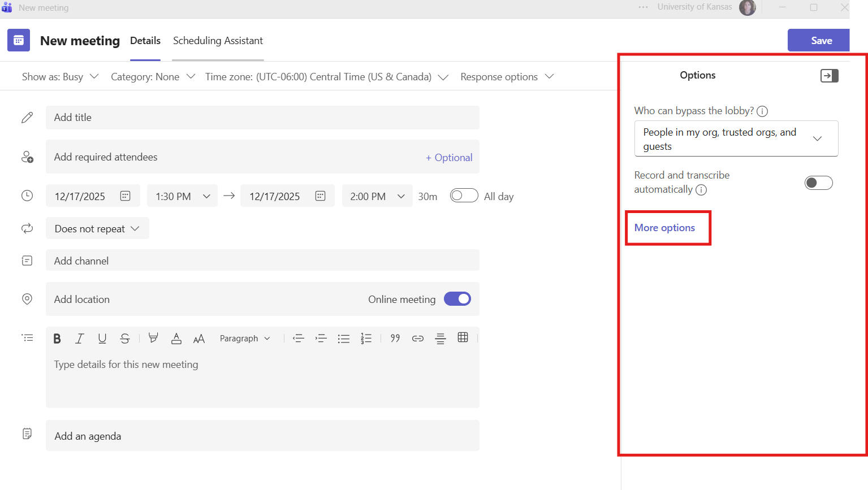Click the Save button
This screenshot has height=490, width=868.
[821, 41]
